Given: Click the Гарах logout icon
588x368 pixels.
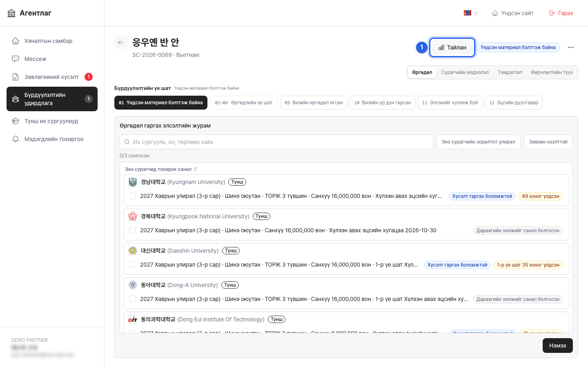Looking at the screenshot, I should pyautogui.click(x=552, y=13).
